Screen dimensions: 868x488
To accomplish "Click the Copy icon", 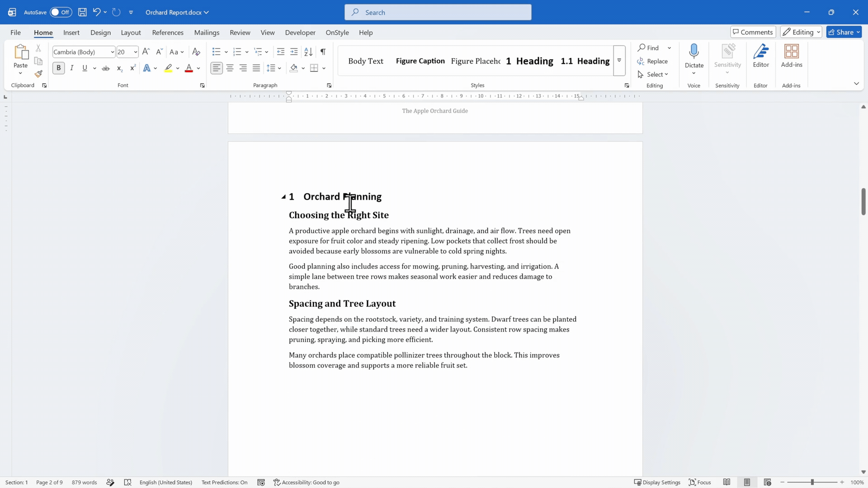I will point(38,61).
